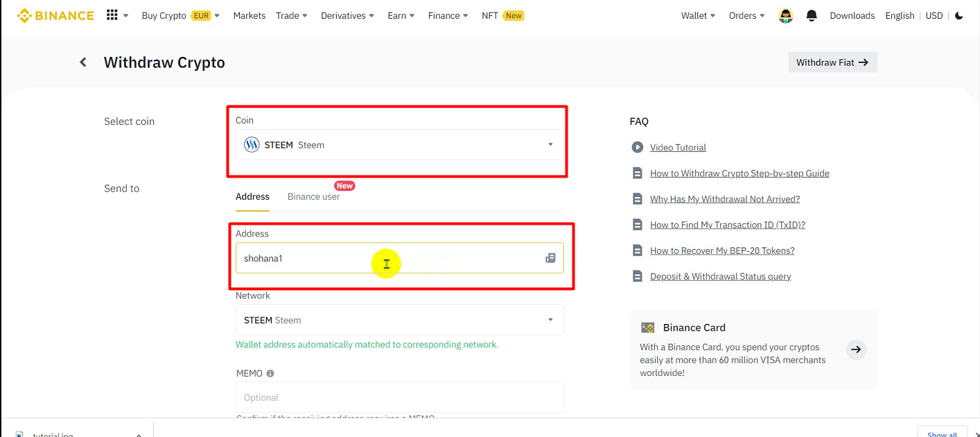Click the MEMO info icon

click(270, 373)
